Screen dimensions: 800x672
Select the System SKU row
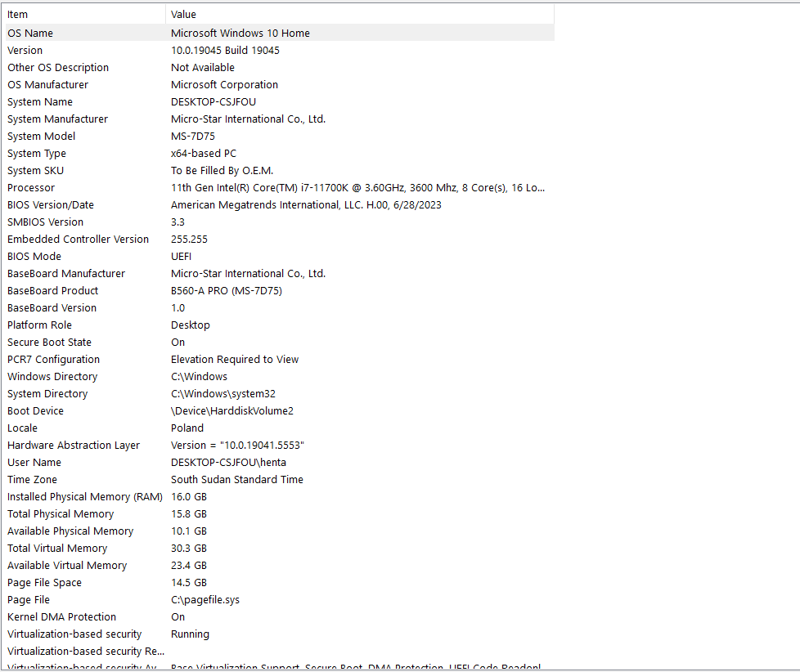point(280,170)
